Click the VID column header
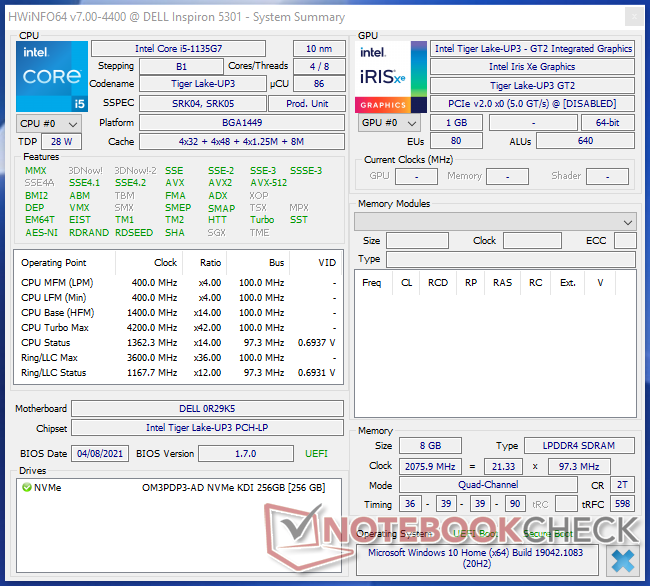 327,263
